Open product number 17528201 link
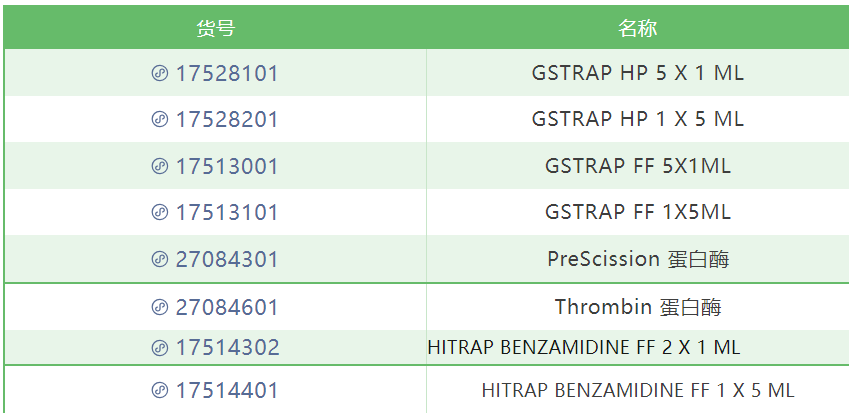Screen dimensions: 850x415 click(x=227, y=119)
